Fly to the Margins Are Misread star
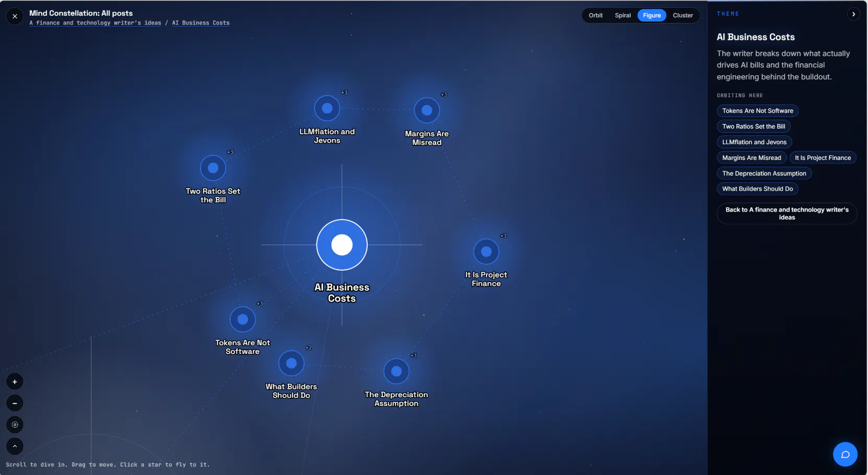Image resolution: width=868 pixels, height=475 pixels. tap(427, 110)
